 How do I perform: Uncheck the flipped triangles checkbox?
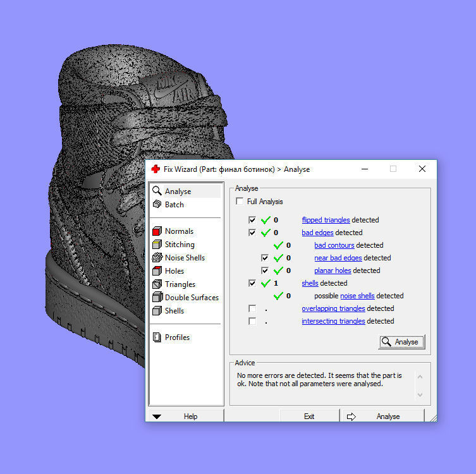click(x=252, y=220)
